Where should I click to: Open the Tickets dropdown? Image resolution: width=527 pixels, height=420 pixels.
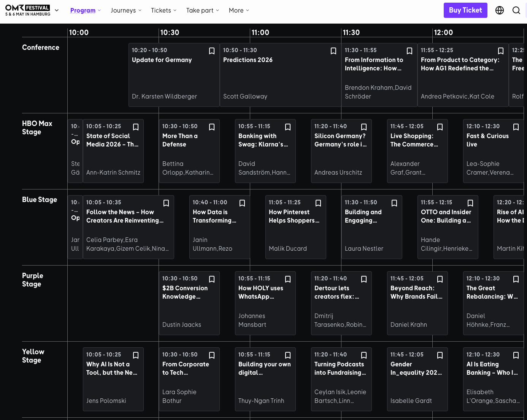point(163,10)
